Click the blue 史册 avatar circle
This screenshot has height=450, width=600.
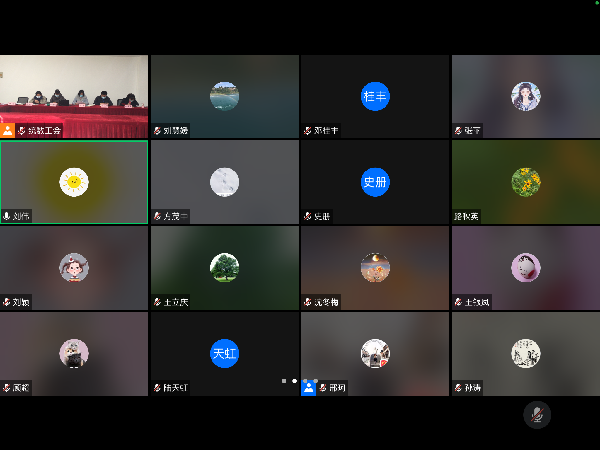pyautogui.click(x=375, y=182)
